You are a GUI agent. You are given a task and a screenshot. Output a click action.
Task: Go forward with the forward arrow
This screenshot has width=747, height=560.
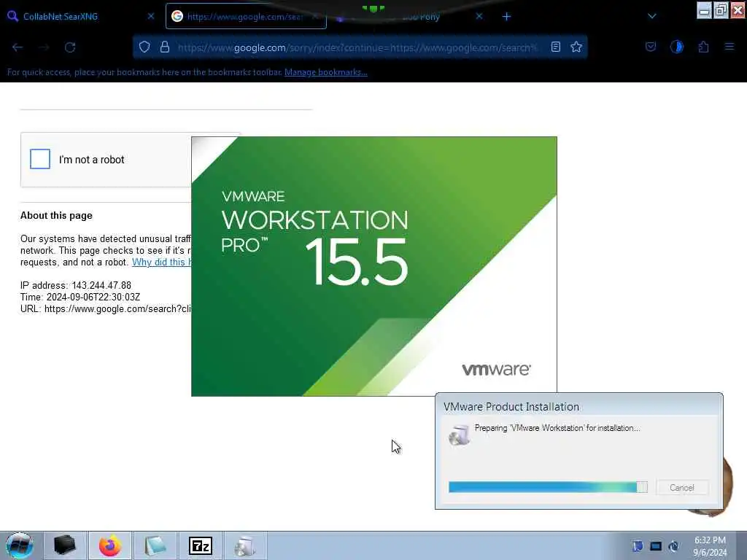pyautogui.click(x=44, y=47)
